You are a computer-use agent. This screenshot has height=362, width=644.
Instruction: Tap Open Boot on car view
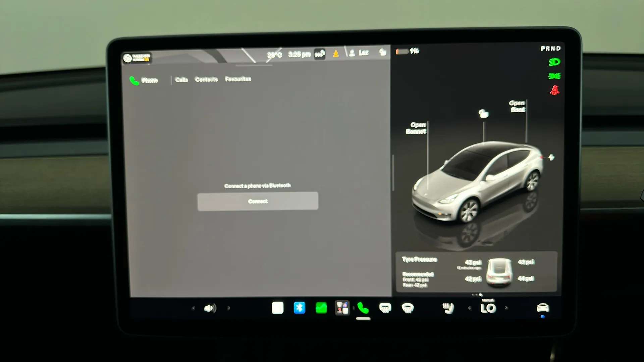click(x=517, y=106)
